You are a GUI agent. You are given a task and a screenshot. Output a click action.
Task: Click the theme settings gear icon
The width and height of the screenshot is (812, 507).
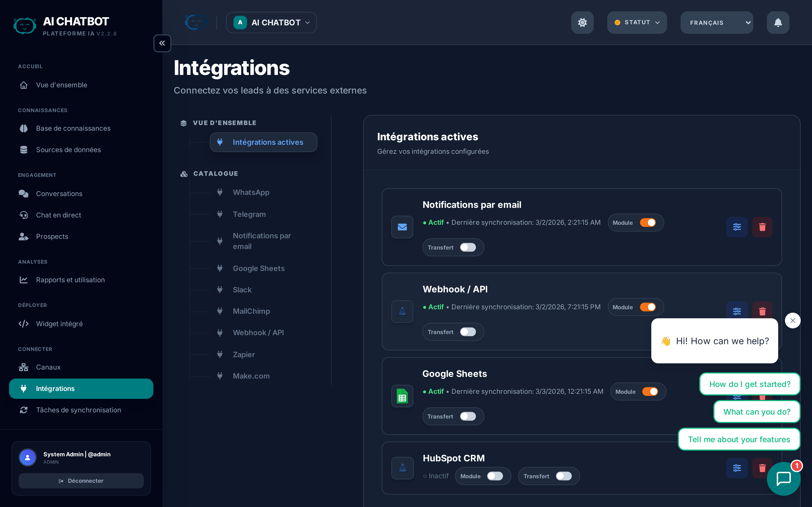tap(582, 23)
